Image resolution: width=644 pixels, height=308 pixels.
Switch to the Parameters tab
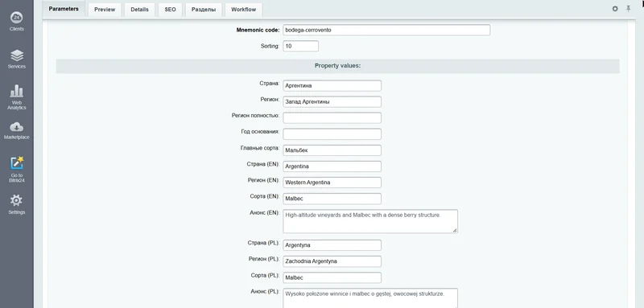64,9
